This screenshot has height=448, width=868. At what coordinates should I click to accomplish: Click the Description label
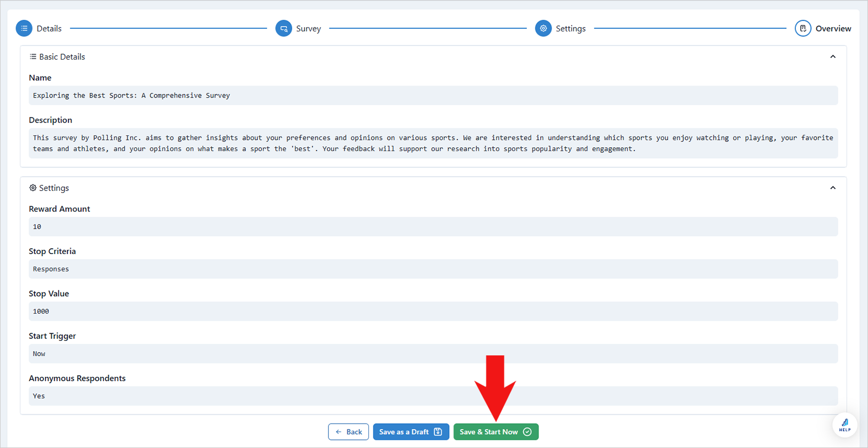point(50,120)
